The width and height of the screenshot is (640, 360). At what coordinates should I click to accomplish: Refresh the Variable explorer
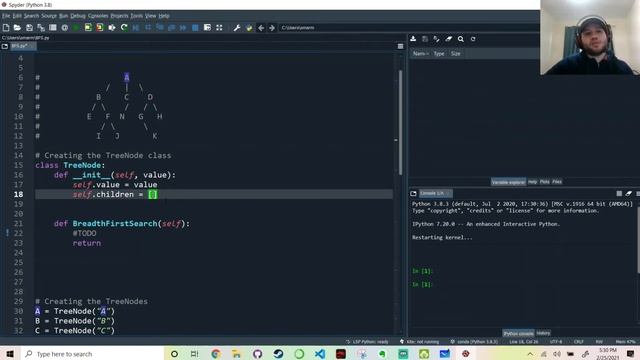click(x=473, y=39)
